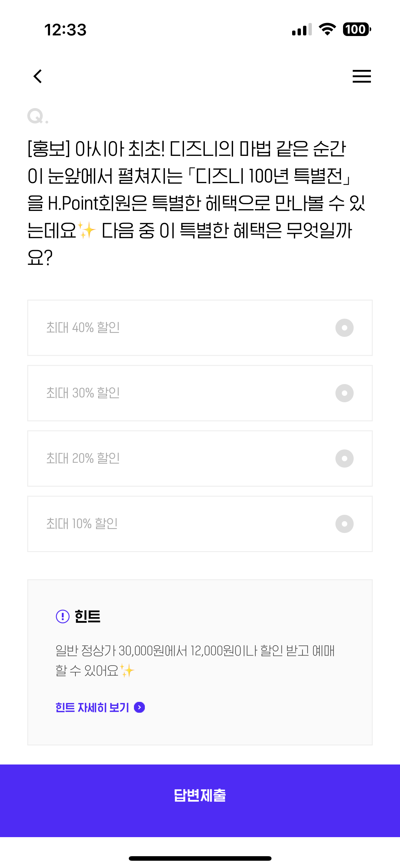Screen dimensions: 400x868
Task: Tap the hint exclamation info icon
Action: 62,616
